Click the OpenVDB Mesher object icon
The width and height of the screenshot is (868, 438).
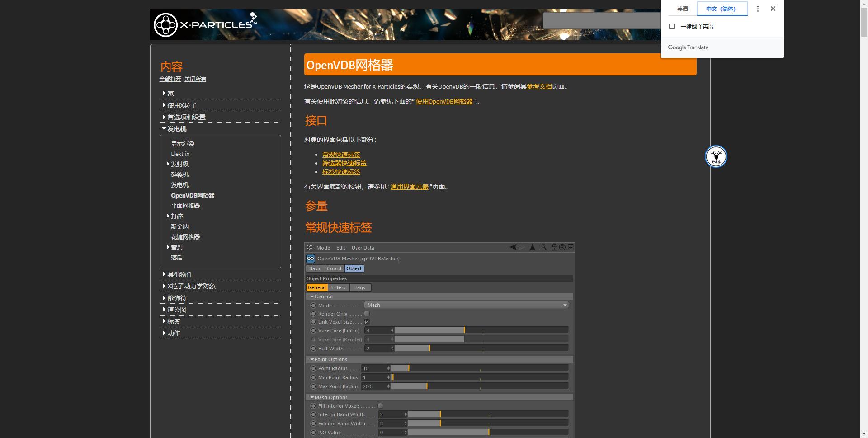point(311,259)
